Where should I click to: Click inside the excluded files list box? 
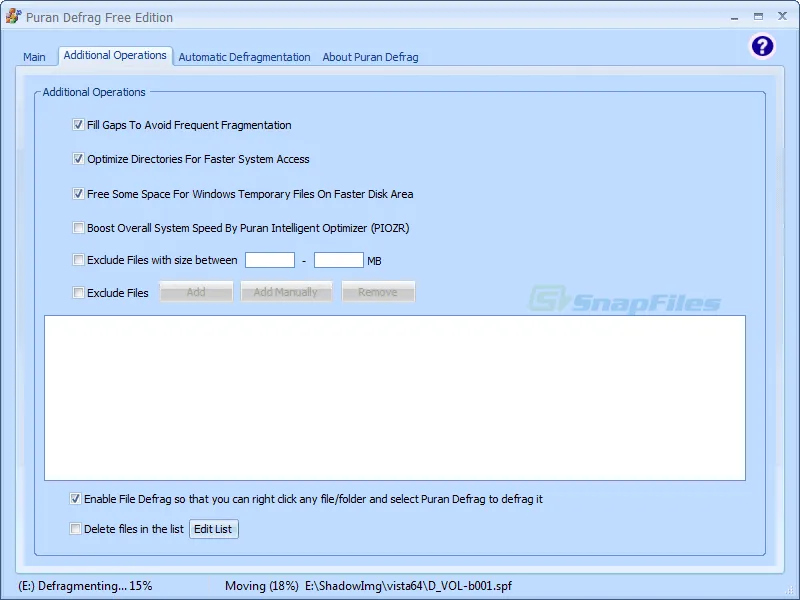tap(395, 398)
